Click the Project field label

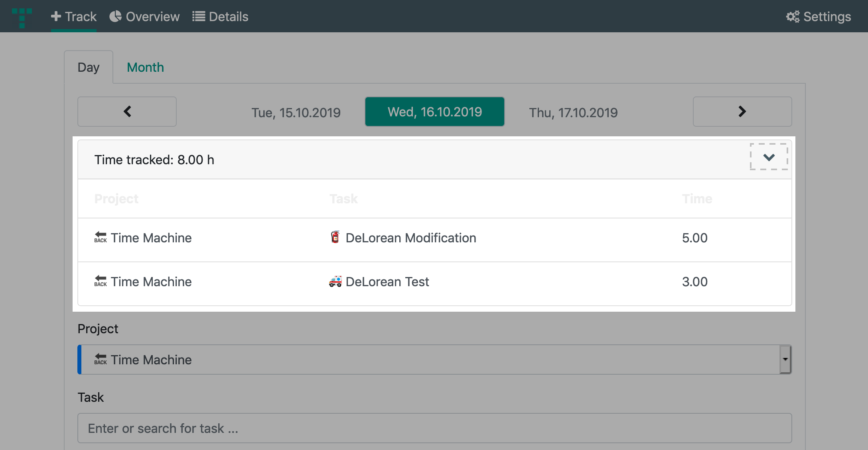click(x=98, y=328)
